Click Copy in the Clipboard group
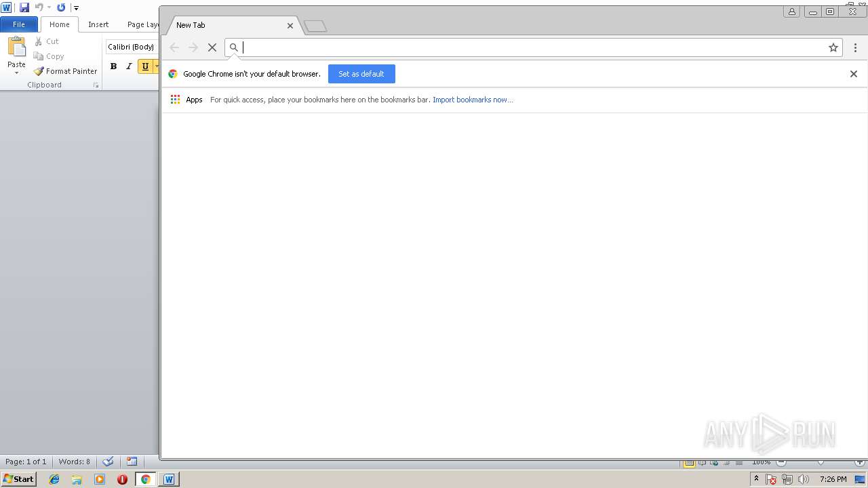This screenshot has height=488, width=868. (49, 56)
